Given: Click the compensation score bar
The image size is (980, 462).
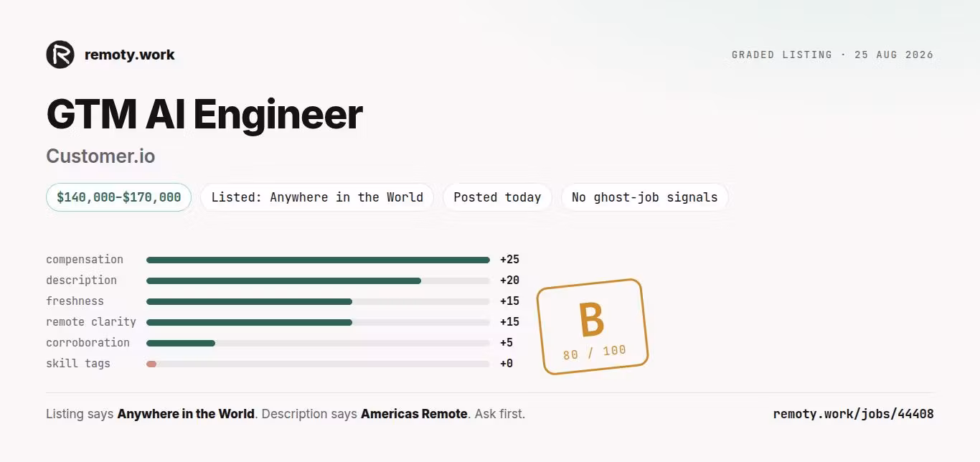Looking at the screenshot, I should coord(318,260).
